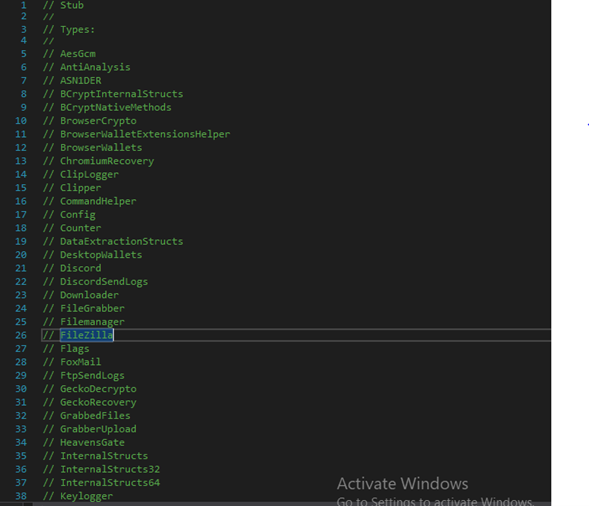Click the 'Filemanager' type name
The image size is (589, 506).
pyautogui.click(x=92, y=322)
